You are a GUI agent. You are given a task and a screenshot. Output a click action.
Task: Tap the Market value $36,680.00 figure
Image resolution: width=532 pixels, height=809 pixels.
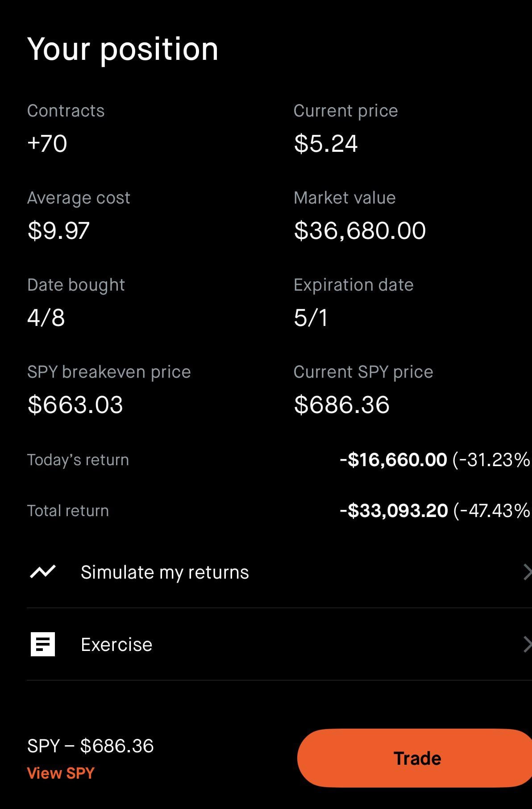pos(360,231)
